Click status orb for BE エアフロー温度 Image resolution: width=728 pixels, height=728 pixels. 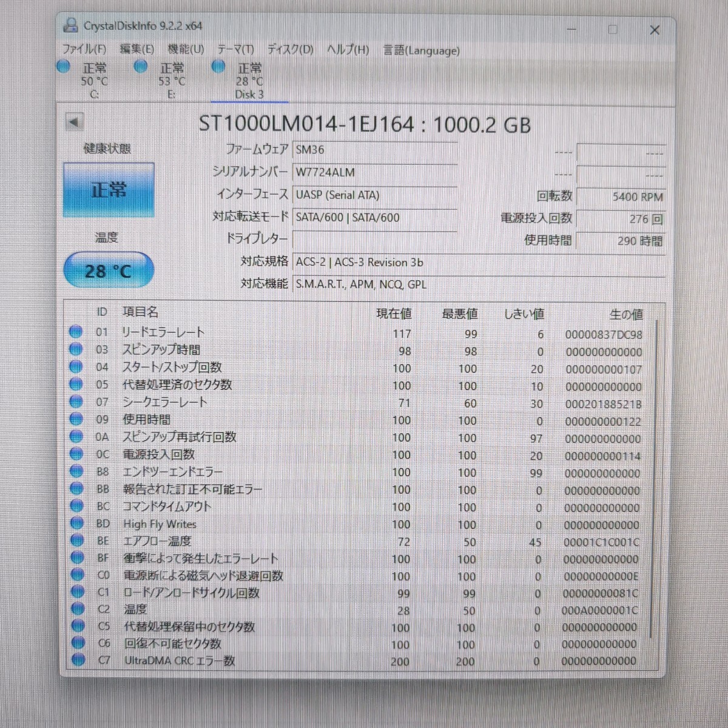[77, 540]
